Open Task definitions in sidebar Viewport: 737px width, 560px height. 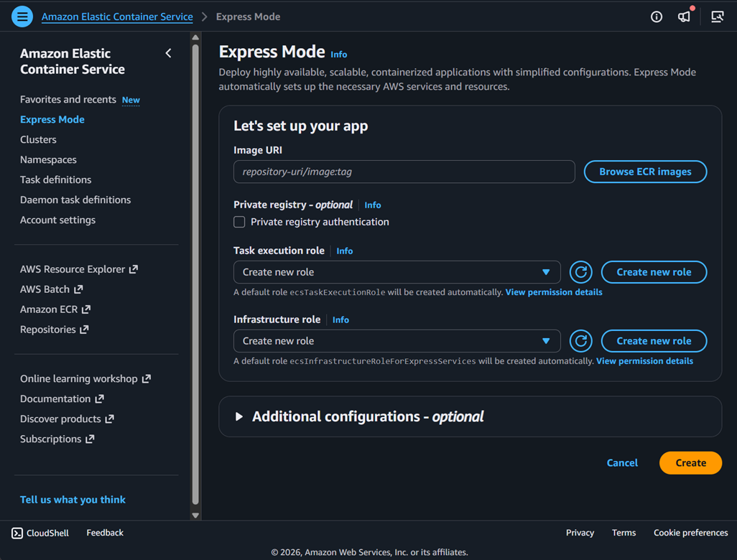coord(55,180)
